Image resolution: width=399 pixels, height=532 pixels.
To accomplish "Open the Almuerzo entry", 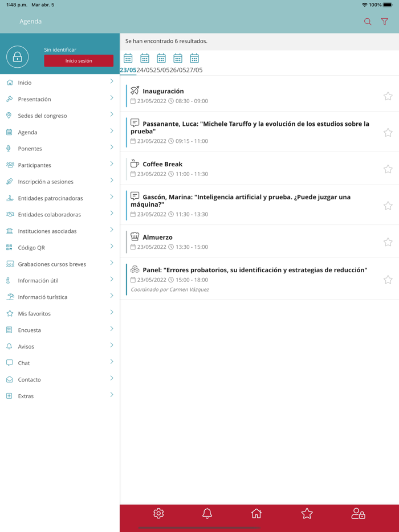I will coord(259,242).
